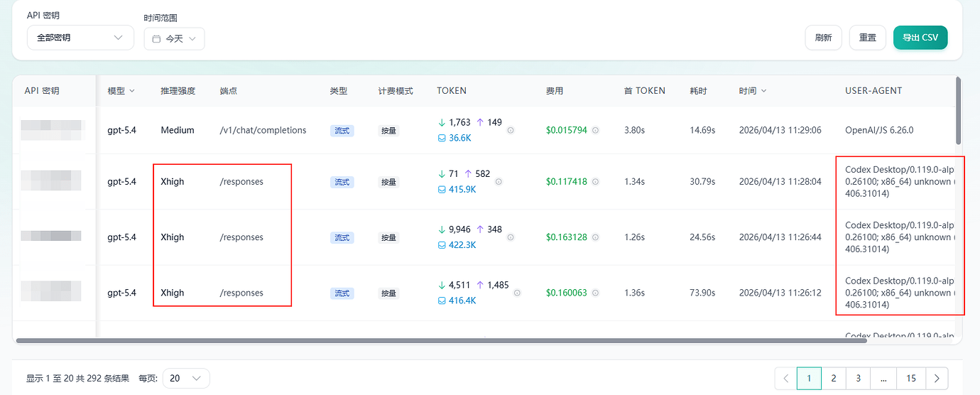Click the calendar icon in the time range picker
980x395 pixels.
pos(156,39)
